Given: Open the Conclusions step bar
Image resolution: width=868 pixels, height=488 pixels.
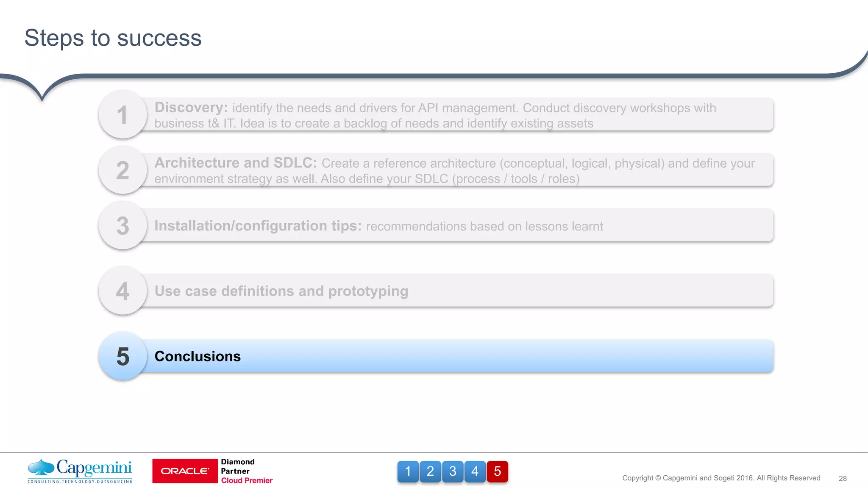Looking at the screenshot, I should pos(458,356).
